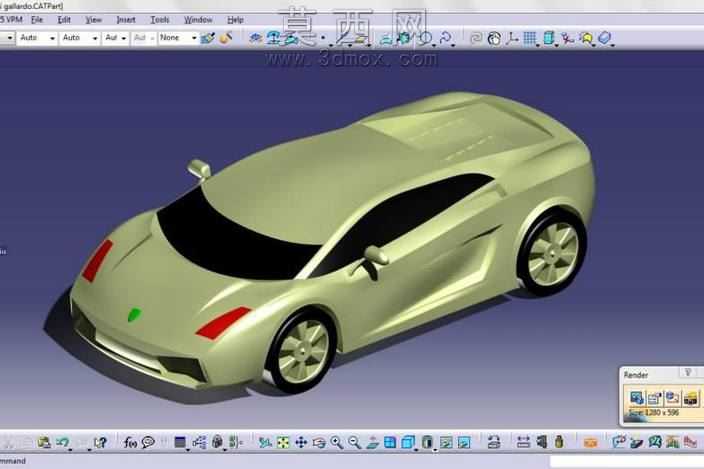Click the Undo arrow icon in bottom toolbar
This screenshot has width=704, height=469.
[62, 443]
